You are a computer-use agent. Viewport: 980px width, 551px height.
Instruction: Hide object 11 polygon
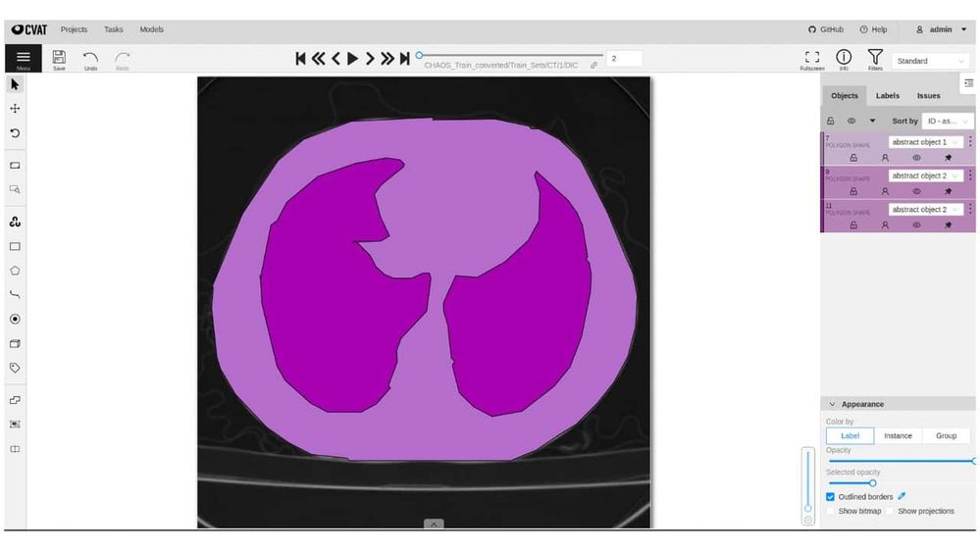[916, 225]
